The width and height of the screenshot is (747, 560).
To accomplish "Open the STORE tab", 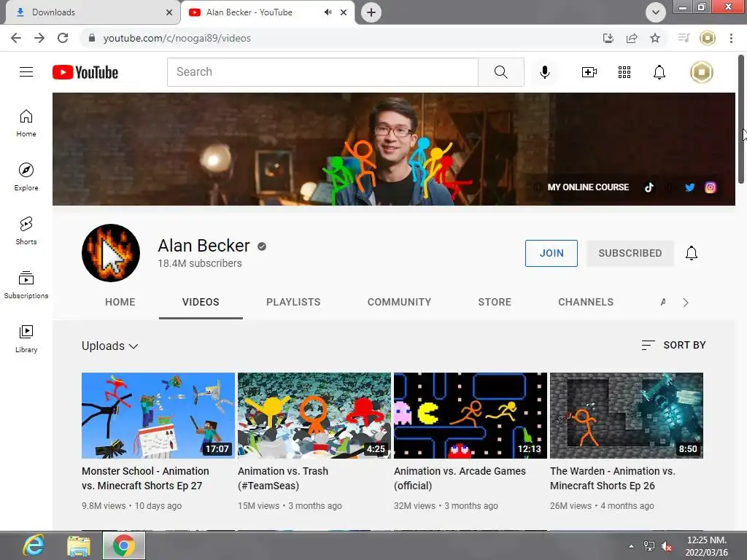I will click(495, 302).
